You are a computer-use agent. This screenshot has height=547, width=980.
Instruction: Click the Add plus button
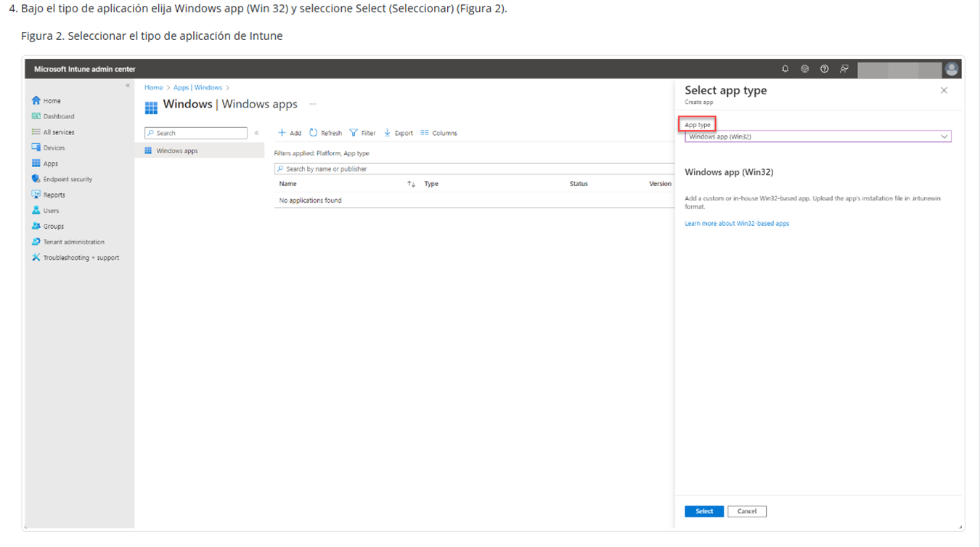[290, 133]
